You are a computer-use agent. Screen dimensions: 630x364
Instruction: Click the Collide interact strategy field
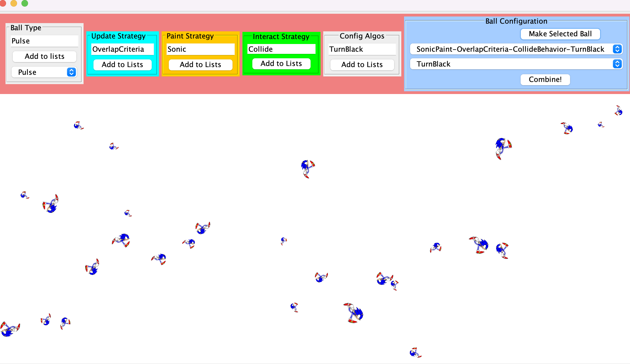[x=281, y=49]
